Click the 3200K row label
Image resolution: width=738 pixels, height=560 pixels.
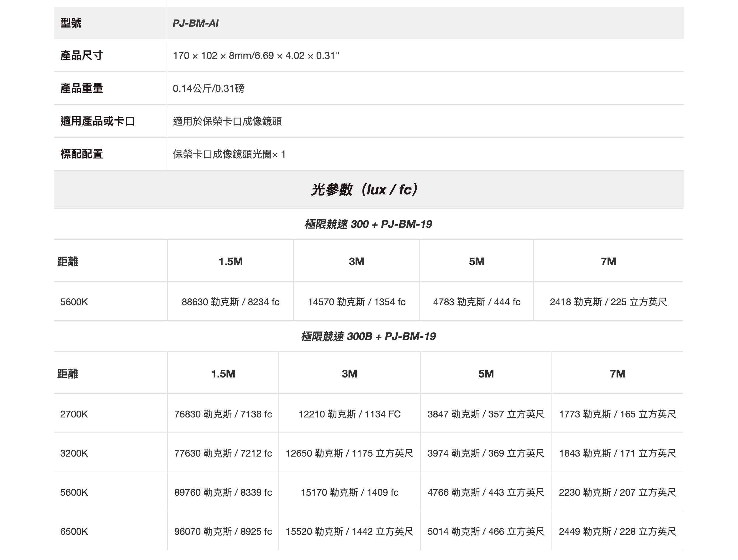point(74,453)
